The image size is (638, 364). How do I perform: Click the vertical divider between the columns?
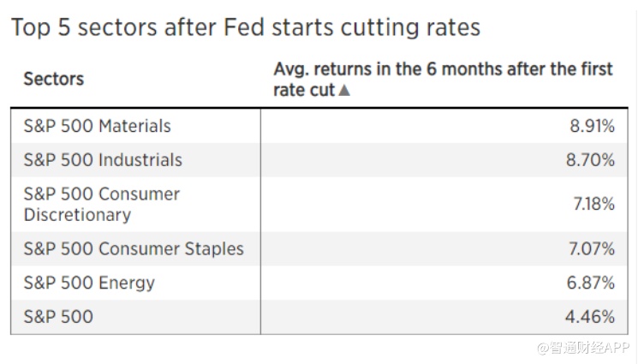click(260, 221)
